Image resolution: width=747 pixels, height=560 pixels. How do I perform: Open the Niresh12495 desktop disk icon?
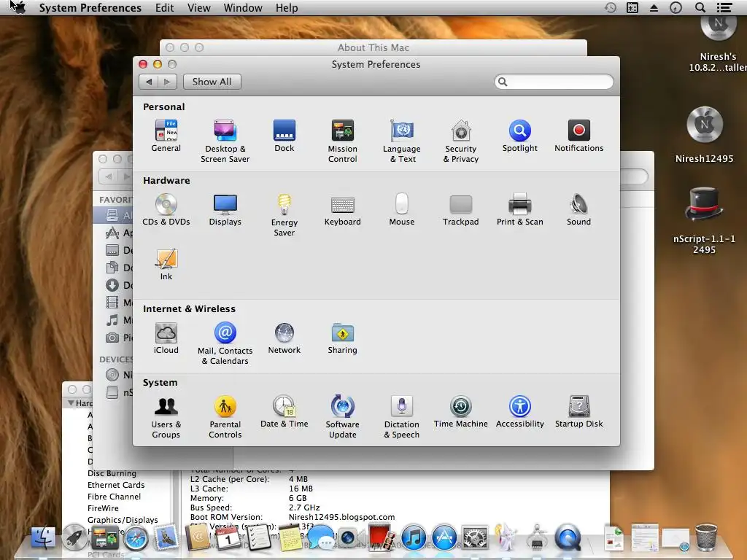[704, 135]
